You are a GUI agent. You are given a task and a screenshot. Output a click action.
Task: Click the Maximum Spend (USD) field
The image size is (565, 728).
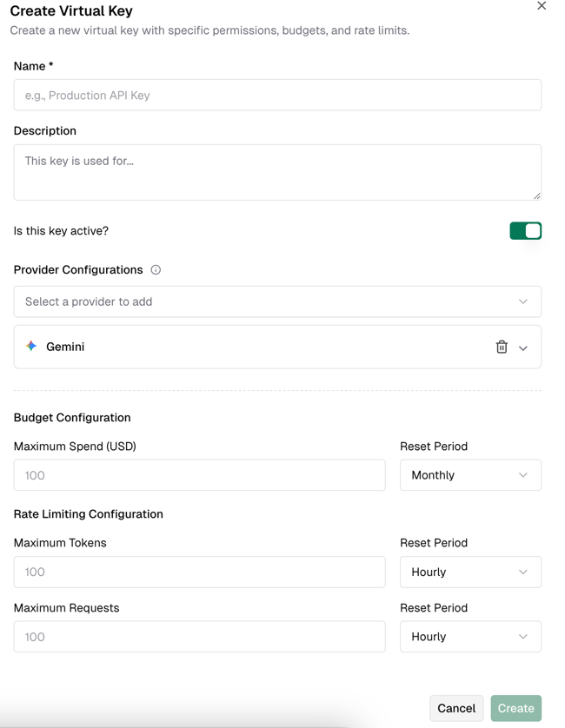coord(199,475)
